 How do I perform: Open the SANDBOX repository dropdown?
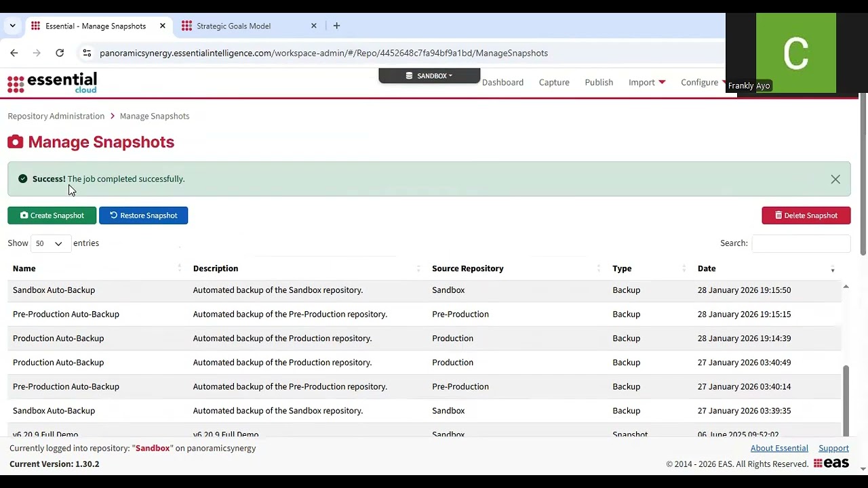(x=429, y=76)
